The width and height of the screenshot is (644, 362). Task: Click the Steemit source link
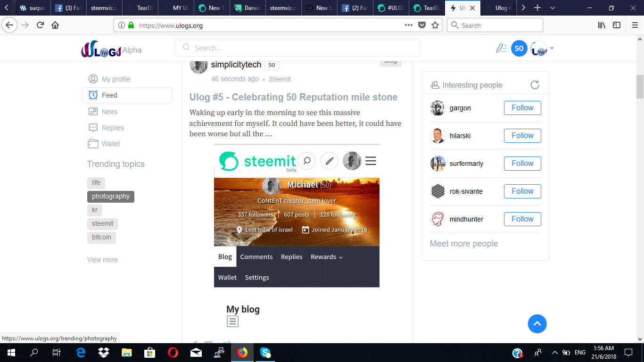tap(280, 79)
